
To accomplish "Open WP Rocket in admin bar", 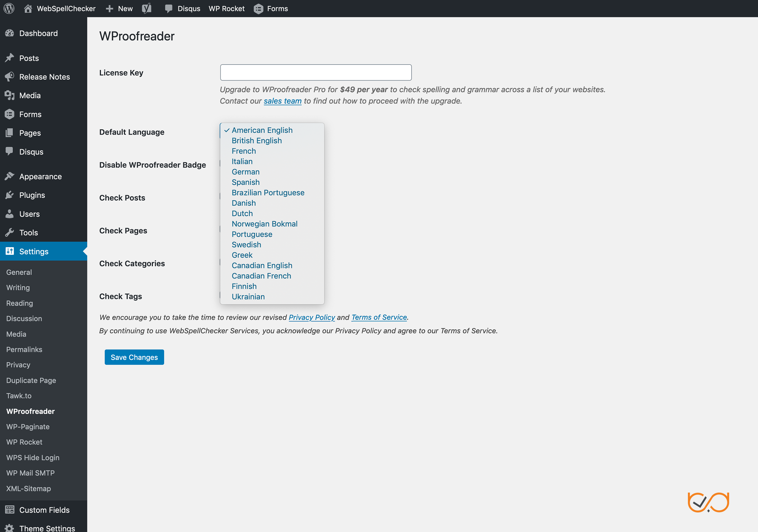I will (x=226, y=9).
